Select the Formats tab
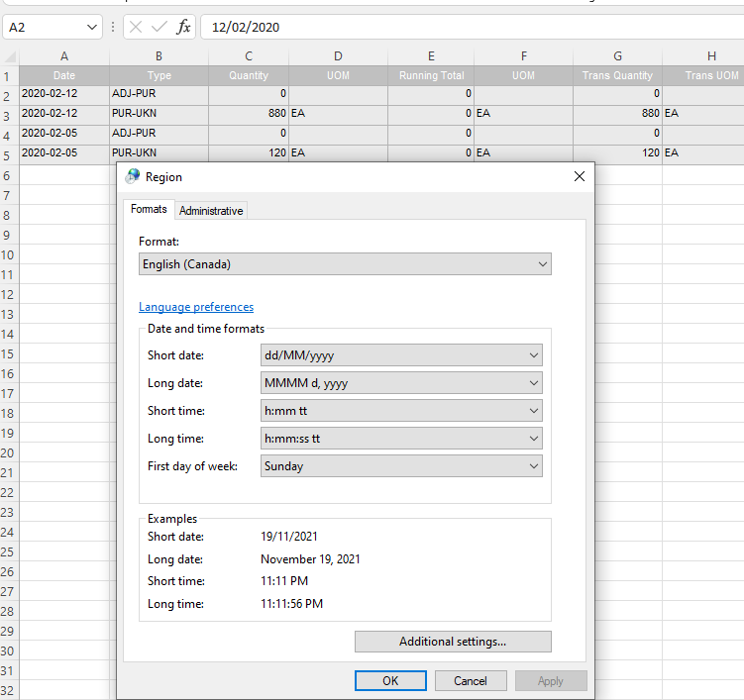The image size is (744, 700). pyautogui.click(x=149, y=209)
